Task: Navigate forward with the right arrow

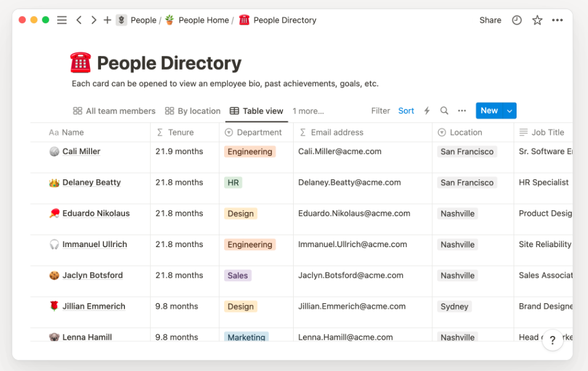Action: point(94,20)
